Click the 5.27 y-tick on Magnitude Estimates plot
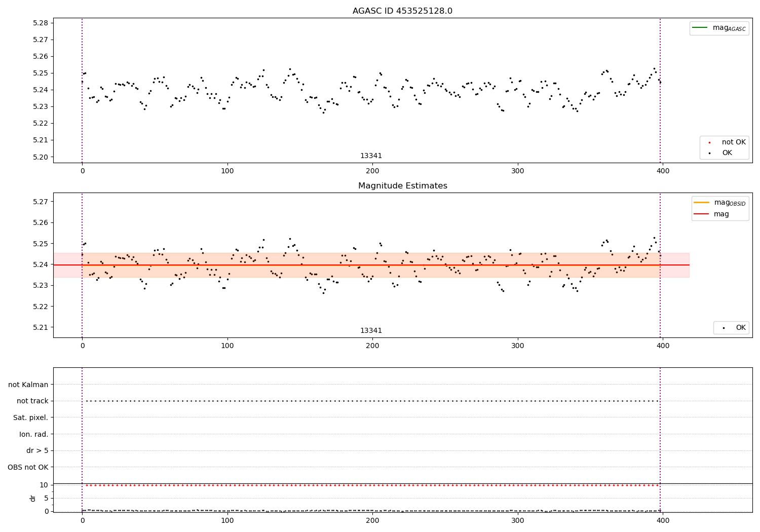Screen dimensions: 760x532 coord(40,202)
